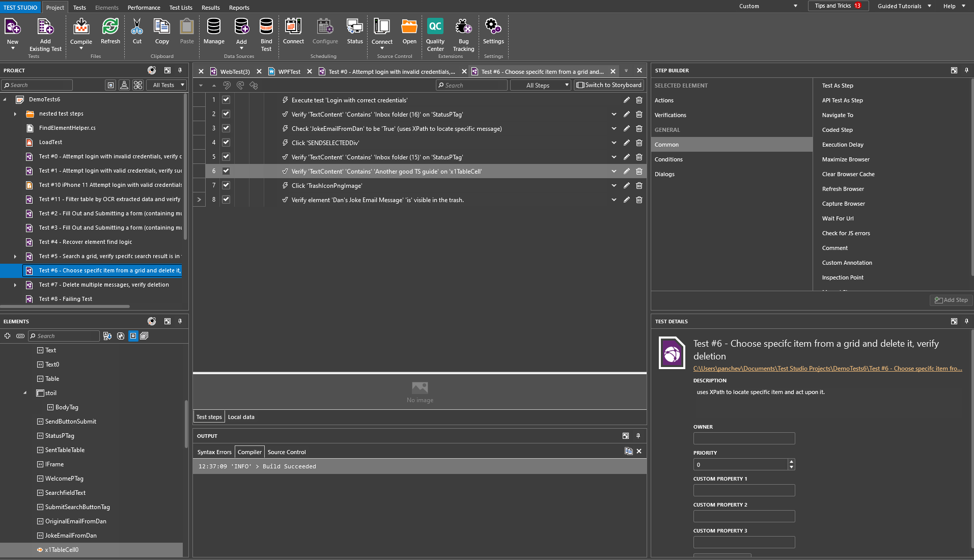Open the All Tests filter dropdown
The image size is (974, 560).
point(167,85)
